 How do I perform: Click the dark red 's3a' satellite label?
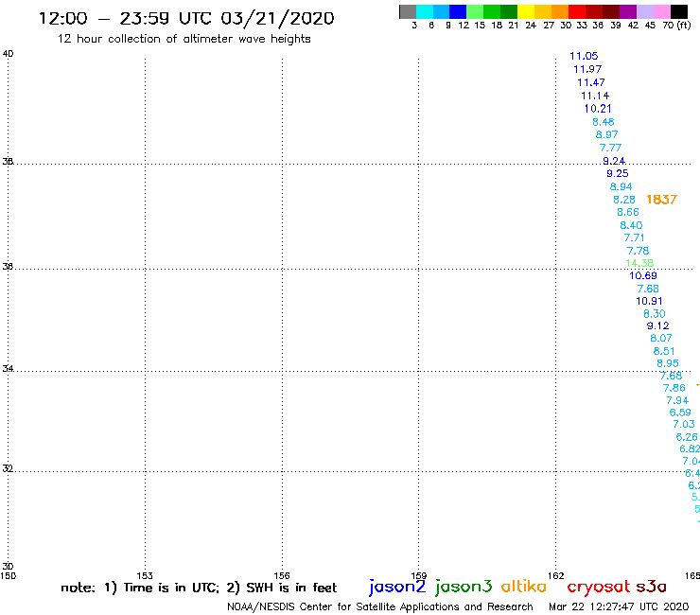pyautogui.click(x=651, y=587)
